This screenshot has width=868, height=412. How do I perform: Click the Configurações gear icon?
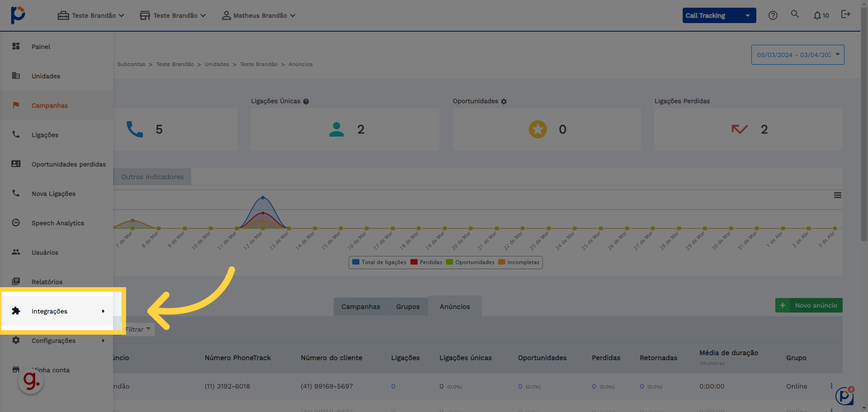click(x=16, y=340)
